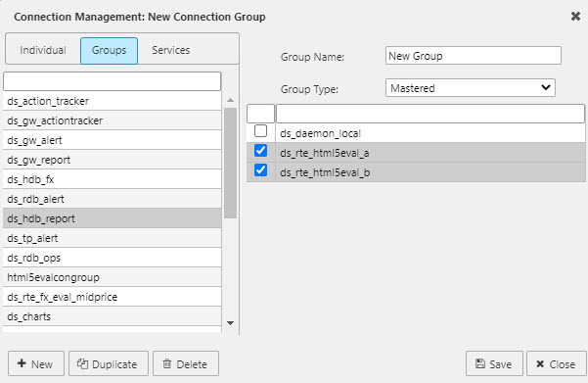Switch to the Individual tab

tap(43, 50)
